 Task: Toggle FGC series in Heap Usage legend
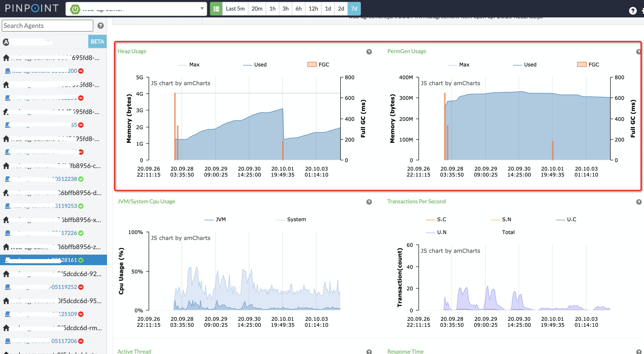click(x=318, y=65)
